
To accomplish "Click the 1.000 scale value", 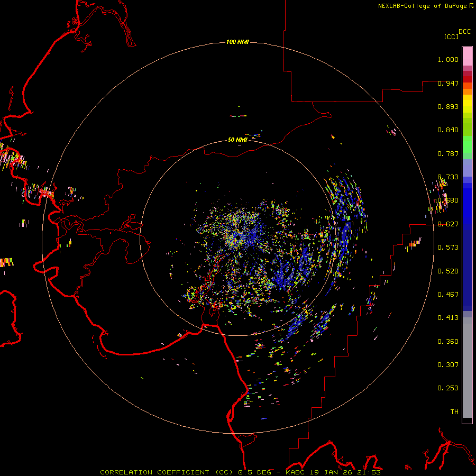I will pos(448,59).
